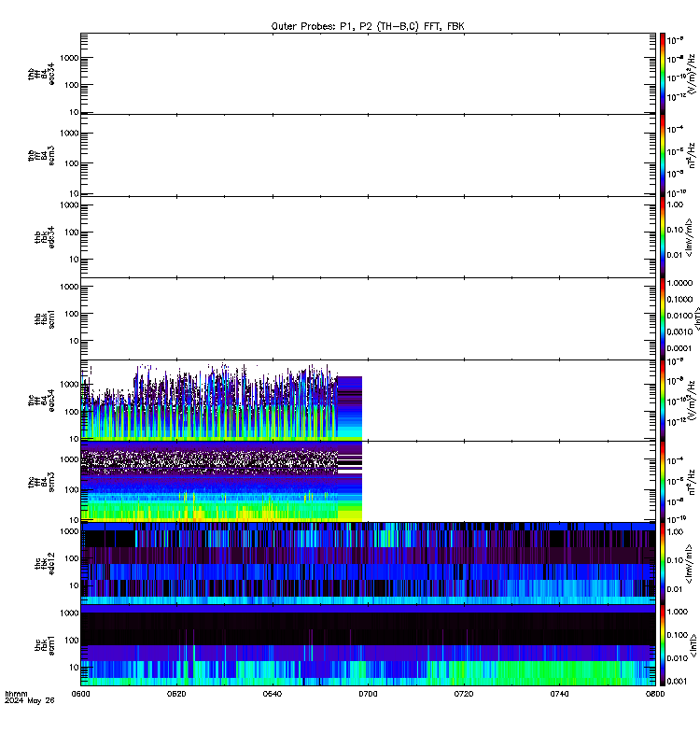Click the nT²/Hz unit label beside thb scm3
Image resolution: width=700 pixels, height=747 pixels.
coord(692,155)
